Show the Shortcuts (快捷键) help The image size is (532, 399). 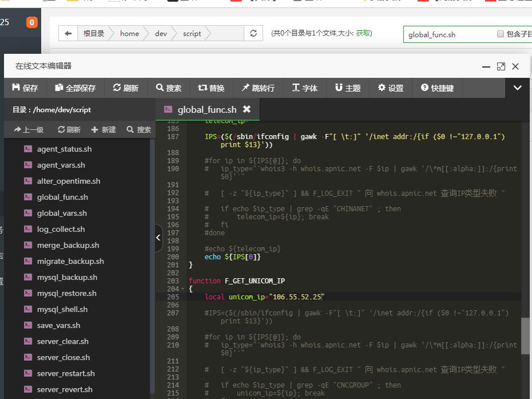click(x=437, y=88)
